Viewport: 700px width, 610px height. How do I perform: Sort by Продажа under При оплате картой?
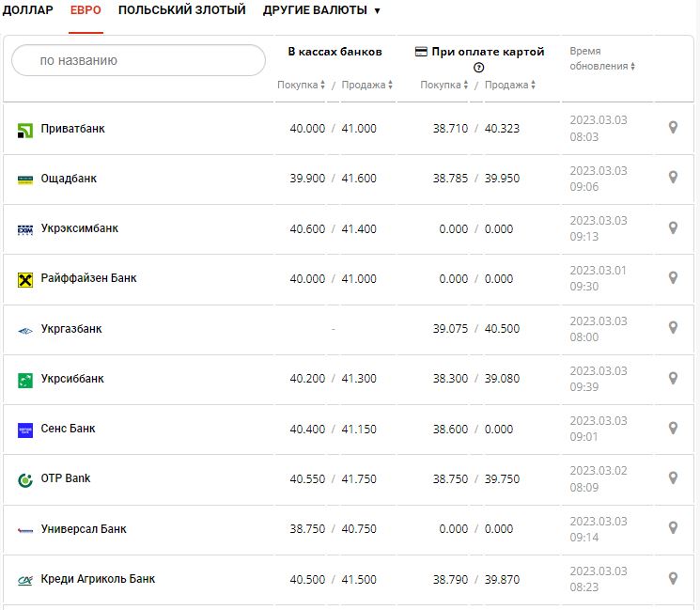(x=510, y=85)
